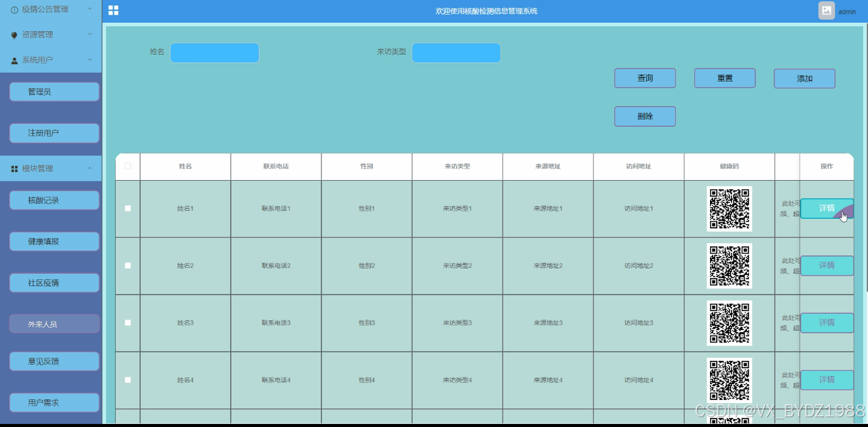The width and height of the screenshot is (868, 427).
Task: Click the cell 访问地址4
Action: pos(638,380)
